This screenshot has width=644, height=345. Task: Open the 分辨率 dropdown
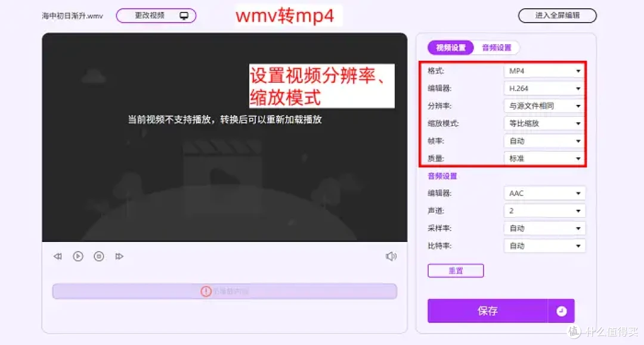coord(544,106)
